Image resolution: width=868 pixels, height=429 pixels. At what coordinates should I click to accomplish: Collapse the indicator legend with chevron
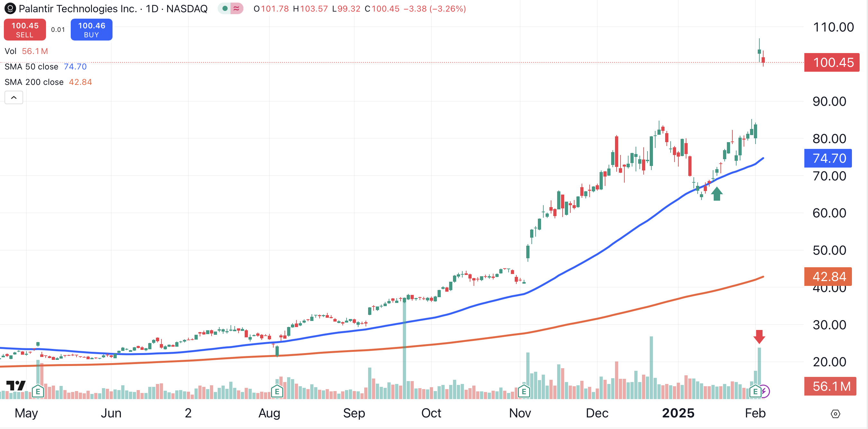click(x=14, y=98)
